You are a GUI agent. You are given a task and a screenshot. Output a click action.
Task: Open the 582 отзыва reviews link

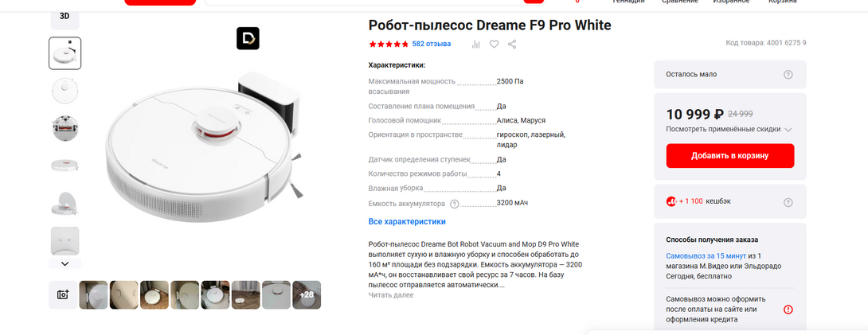click(432, 44)
